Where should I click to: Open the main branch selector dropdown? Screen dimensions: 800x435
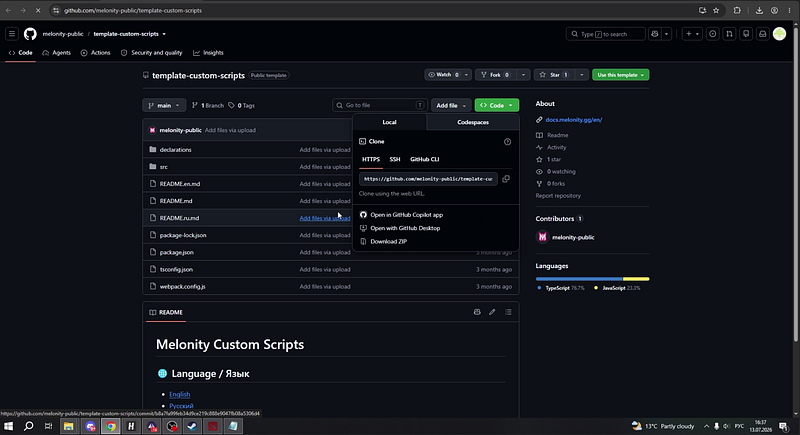(164, 106)
